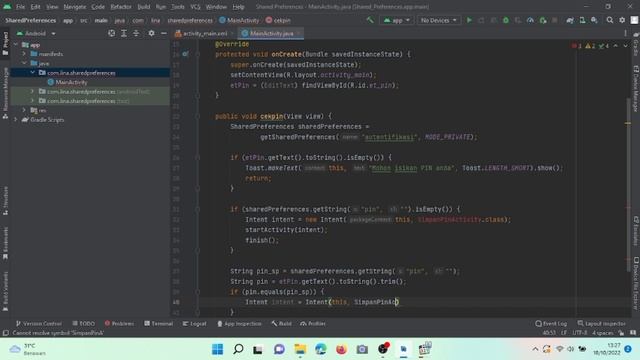Open the Build menu
Viewport: 640px width, 360px height.
coord(144,7)
